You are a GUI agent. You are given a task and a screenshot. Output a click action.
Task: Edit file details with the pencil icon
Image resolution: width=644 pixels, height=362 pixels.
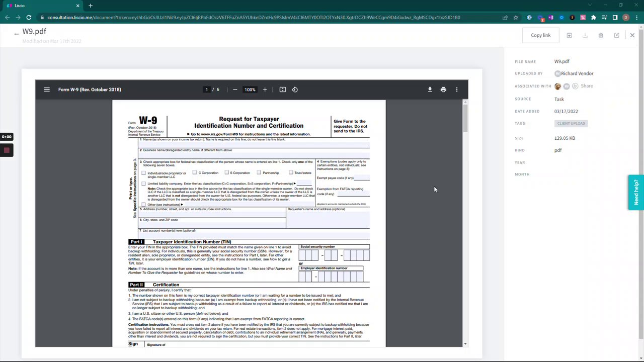(x=616, y=35)
